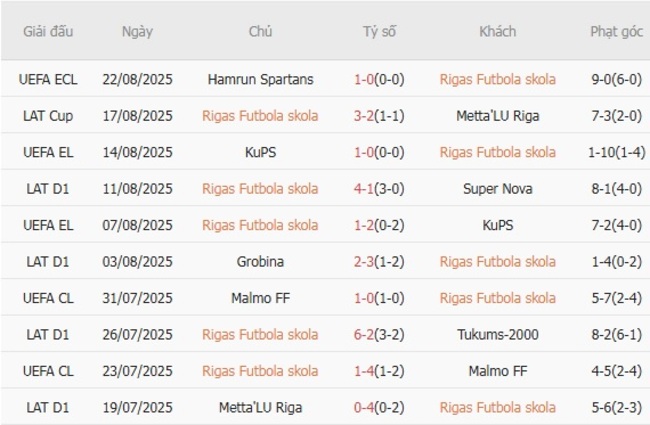The width and height of the screenshot is (650, 425).
Task: Click Malmo FF home team on 31/07/2025
Action: coord(260,298)
